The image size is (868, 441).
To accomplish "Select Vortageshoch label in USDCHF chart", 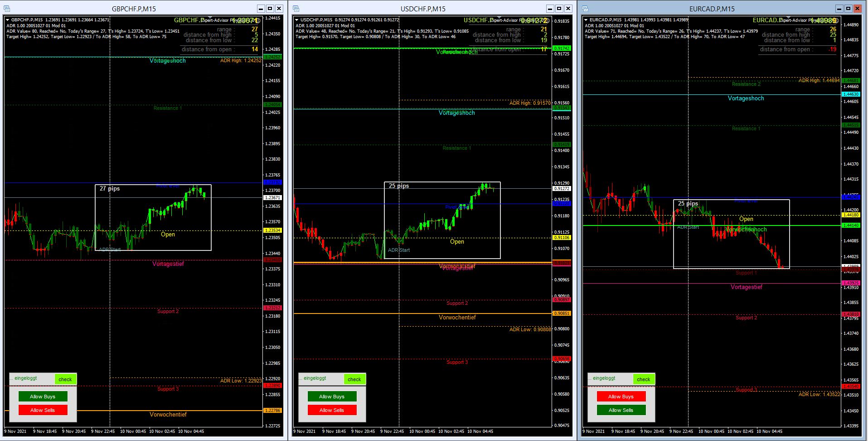I will point(457,113).
